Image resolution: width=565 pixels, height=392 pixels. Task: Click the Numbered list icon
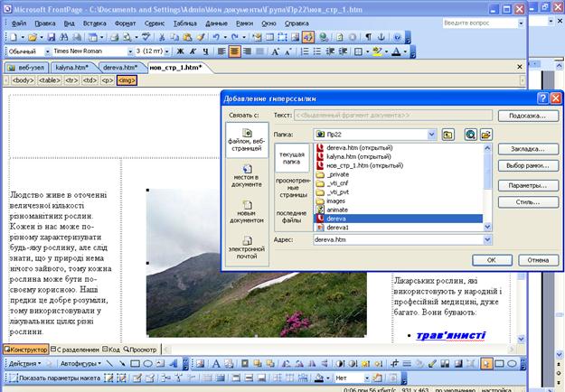305,51
